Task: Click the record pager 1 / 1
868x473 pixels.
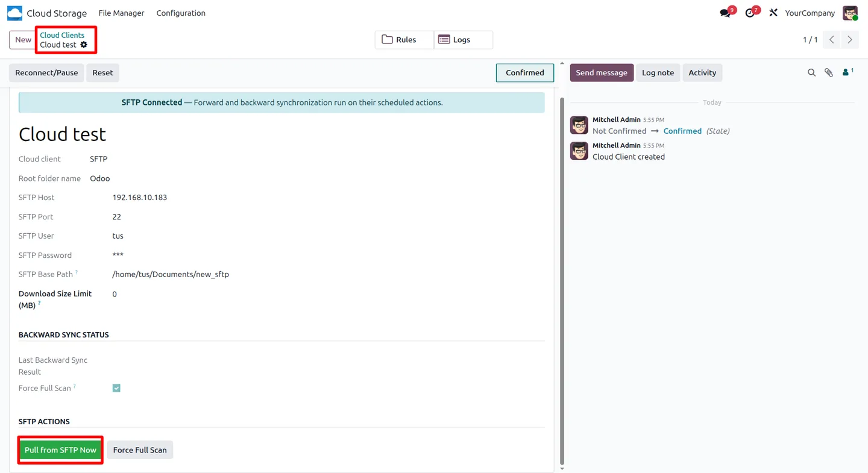Action: click(810, 40)
